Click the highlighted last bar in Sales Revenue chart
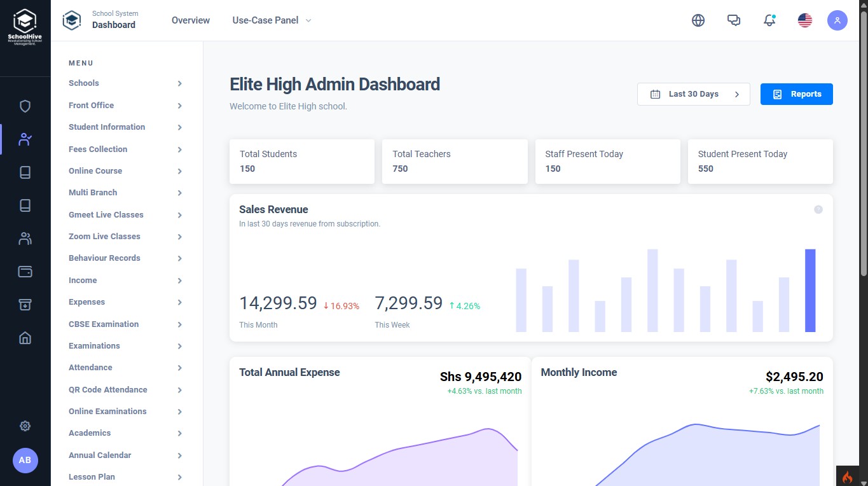 [809, 290]
